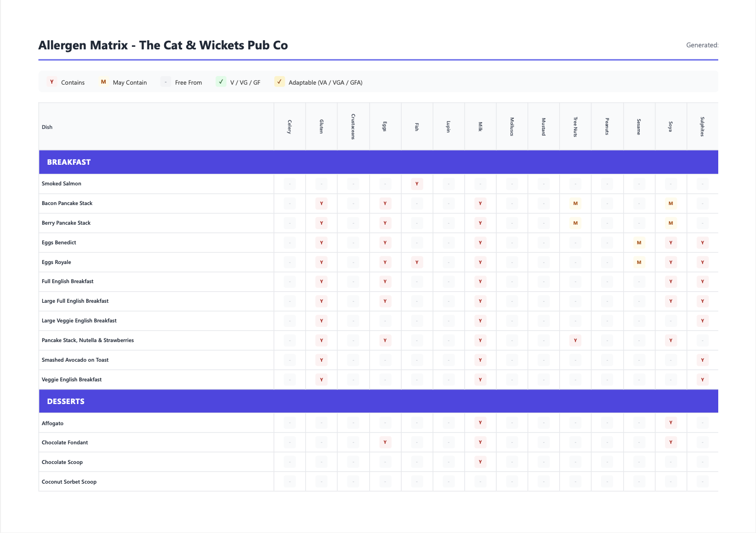This screenshot has width=756, height=533.
Task: Click the Y Milk badge for Bacon Pancake Stack
Action: (480, 204)
